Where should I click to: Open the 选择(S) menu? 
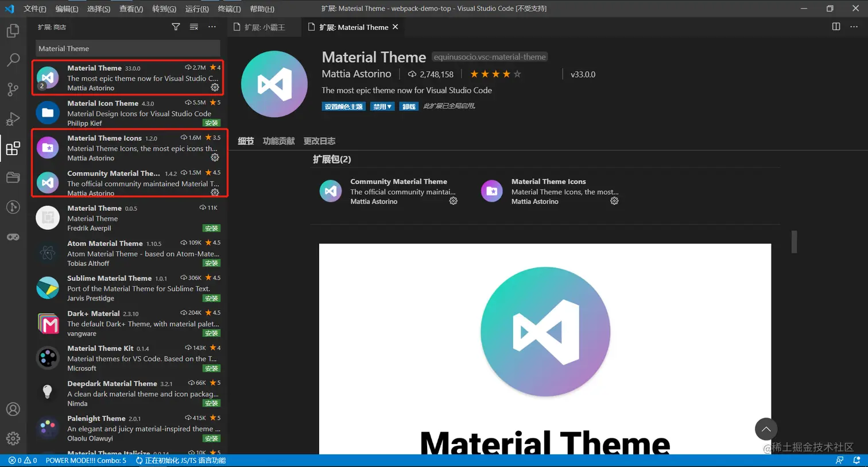(x=99, y=9)
